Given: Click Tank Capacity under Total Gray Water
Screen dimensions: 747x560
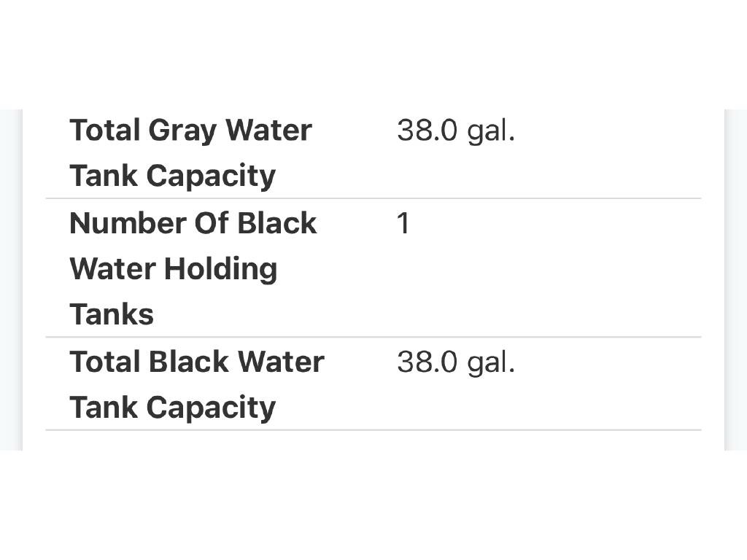Looking at the screenshot, I should point(172,176).
